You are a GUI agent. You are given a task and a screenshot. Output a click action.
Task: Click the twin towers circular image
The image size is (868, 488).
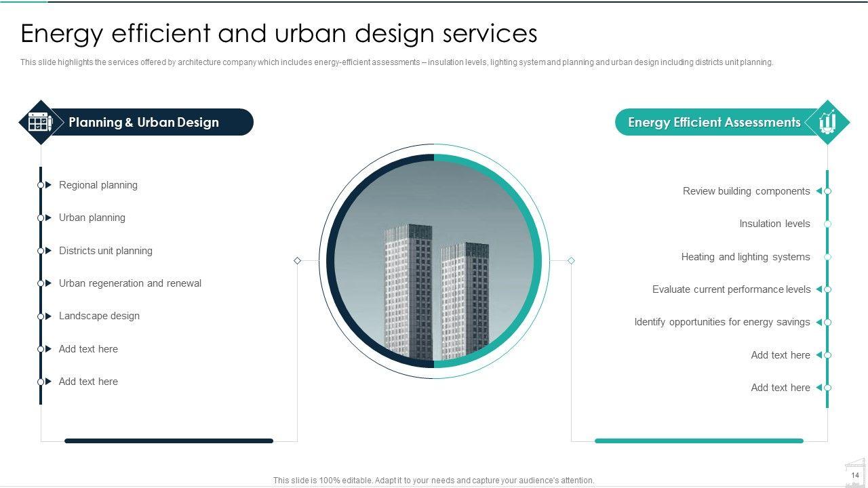pos(434,261)
